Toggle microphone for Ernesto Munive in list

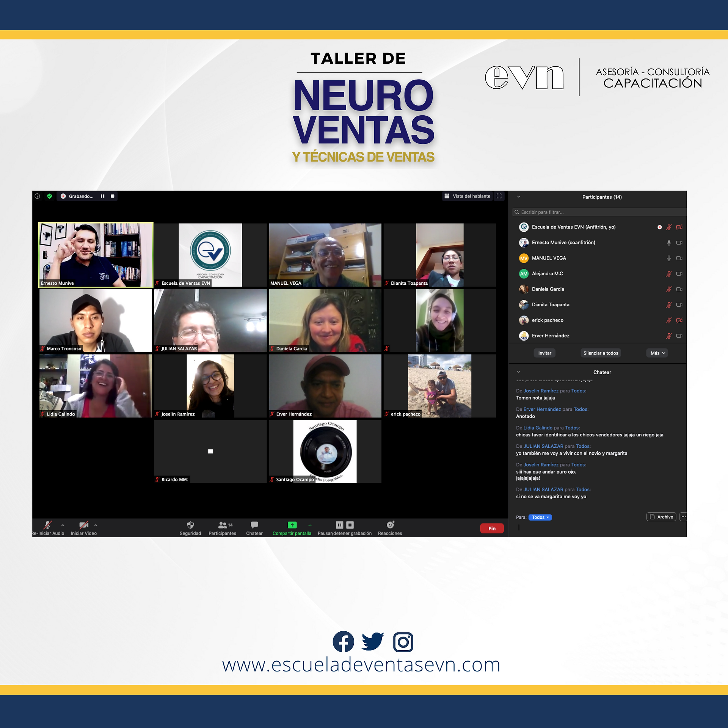pyautogui.click(x=669, y=243)
